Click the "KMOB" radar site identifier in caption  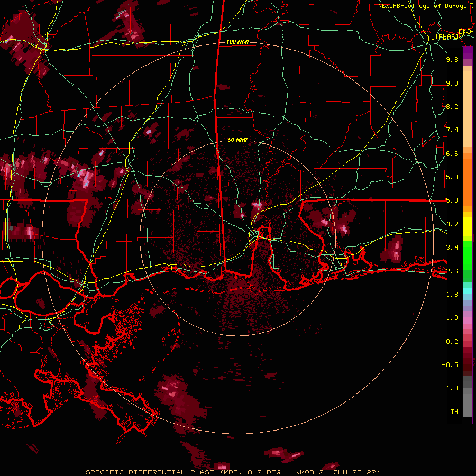pyautogui.click(x=305, y=472)
